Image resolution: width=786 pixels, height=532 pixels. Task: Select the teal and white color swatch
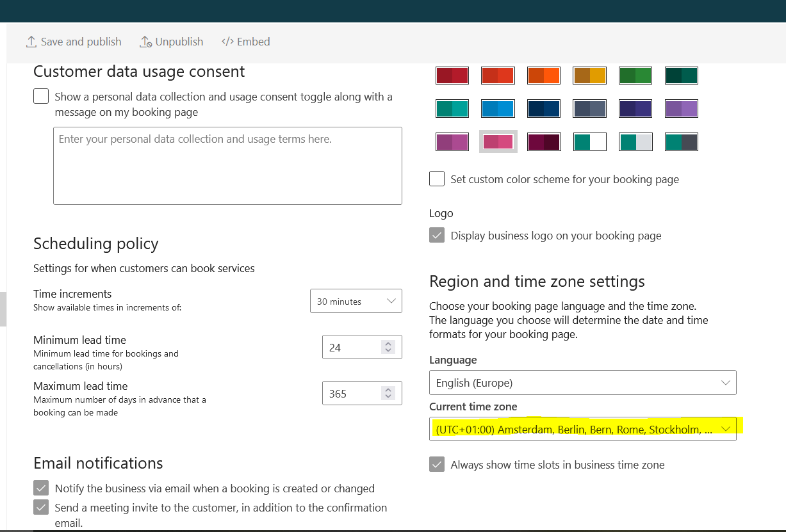coord(589,141)
